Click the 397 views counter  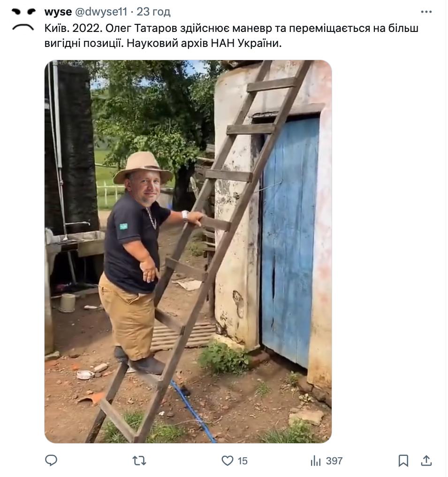[334, 461]
